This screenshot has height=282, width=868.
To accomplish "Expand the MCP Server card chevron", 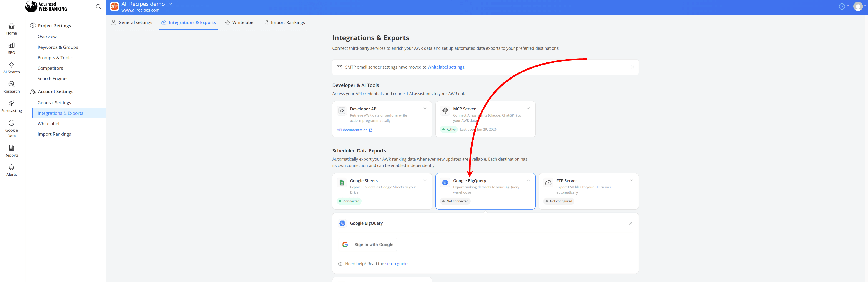I will click(528, 108).
